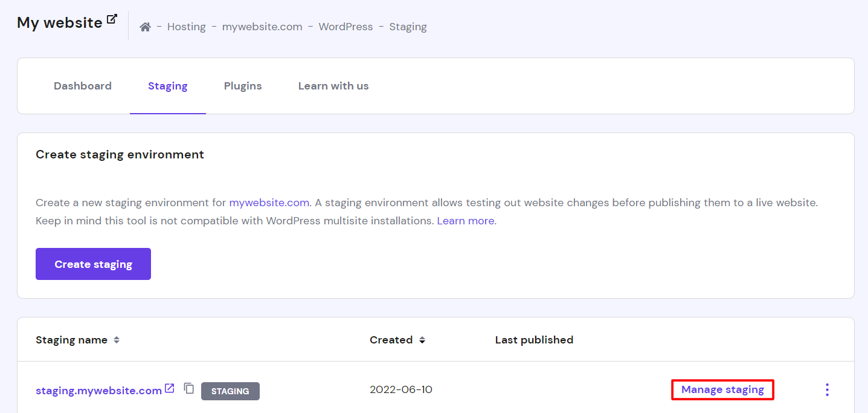Navigate to Hosting in the breadcrumb
The height and width of the screenshot is (413, 868).
click(186, 26)
